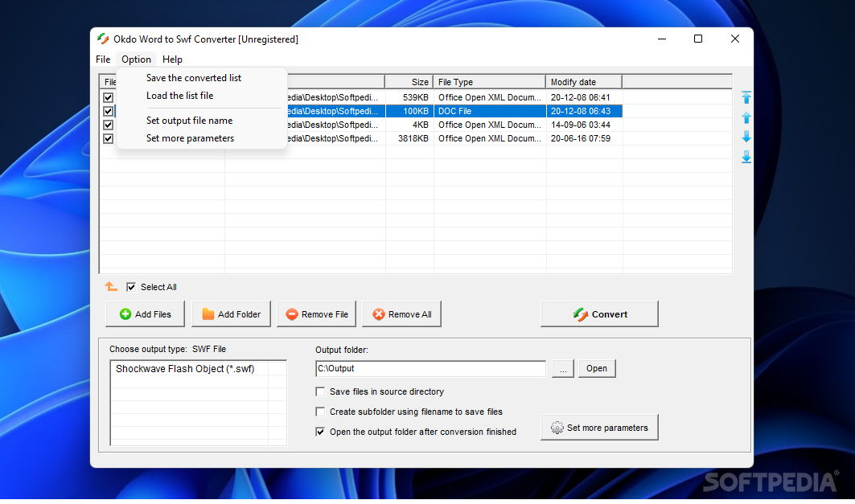Viewport: 855px width, 504px height.
Task: Move selected file to bottom arrow
Action: [x=746, y=157]
